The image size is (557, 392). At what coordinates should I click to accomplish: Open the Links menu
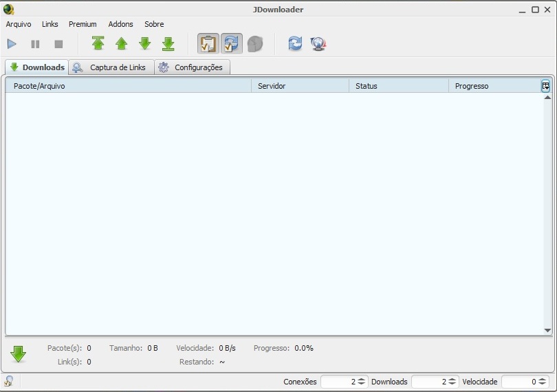pyautogui.click(x=50, y=24)
